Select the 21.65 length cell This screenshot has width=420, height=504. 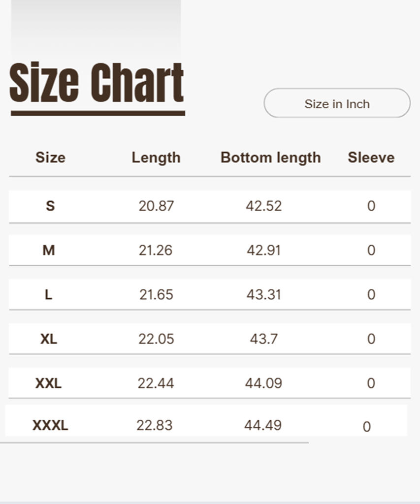156,294
